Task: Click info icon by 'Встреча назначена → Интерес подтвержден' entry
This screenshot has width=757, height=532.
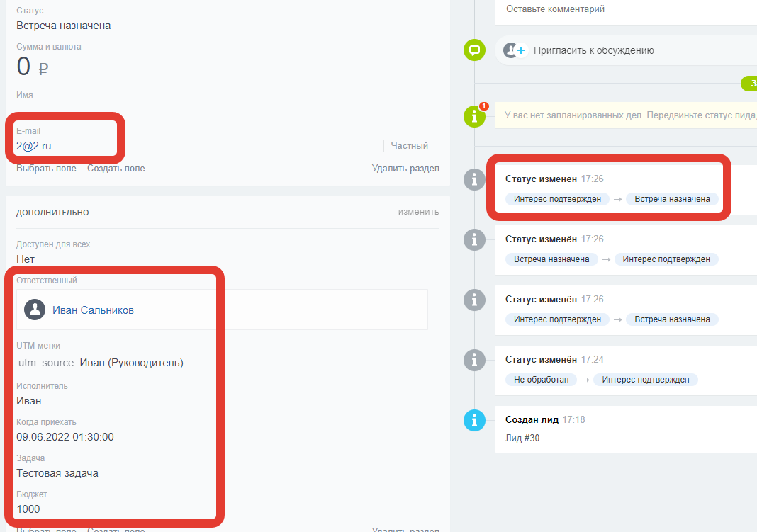Action: click(x=475, y=239)
